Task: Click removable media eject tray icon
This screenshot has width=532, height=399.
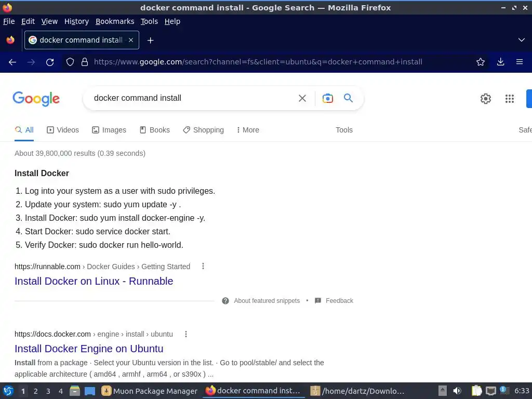Action: [x=443, y=391]
